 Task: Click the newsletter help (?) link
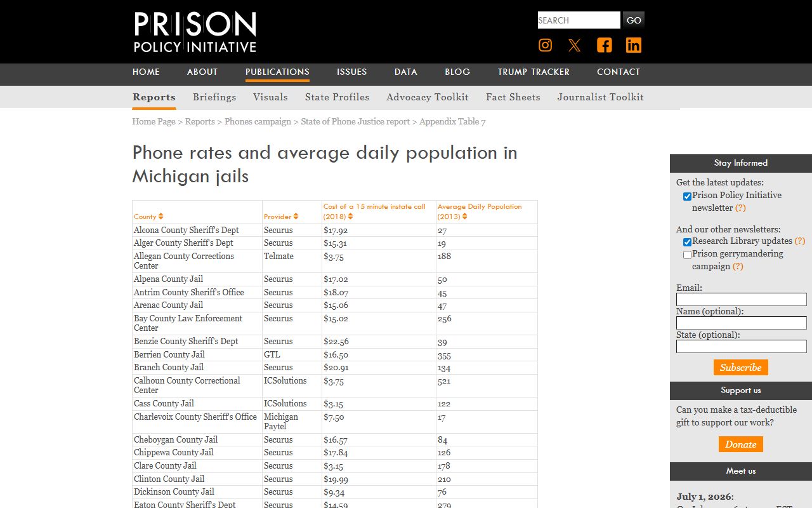click(740, 208)
